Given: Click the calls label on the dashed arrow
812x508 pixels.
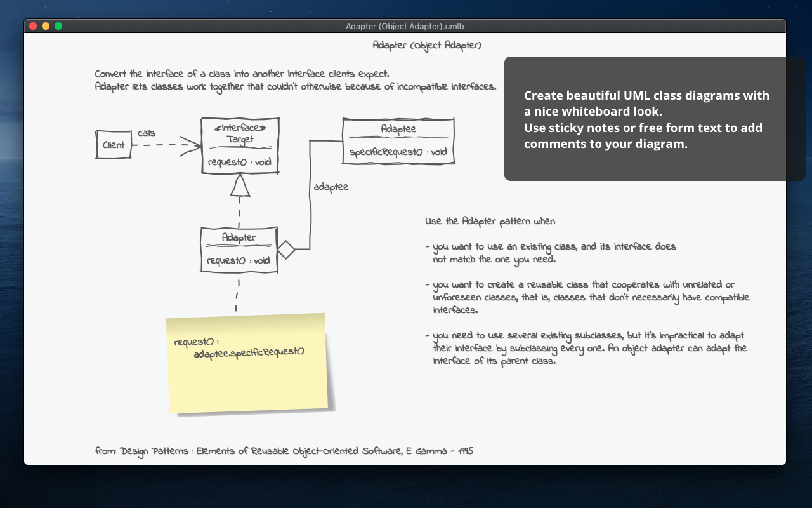Looking at the screenshot, I should [147, 133].
